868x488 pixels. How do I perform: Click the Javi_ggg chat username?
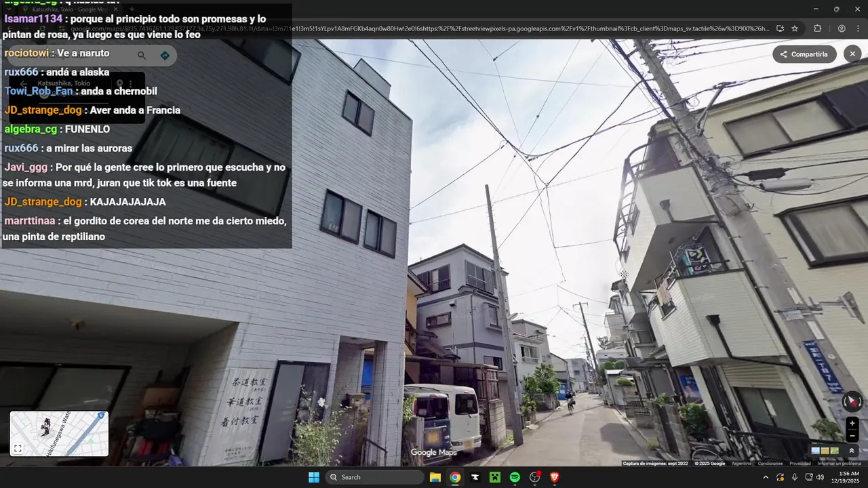tap(27, 167)
